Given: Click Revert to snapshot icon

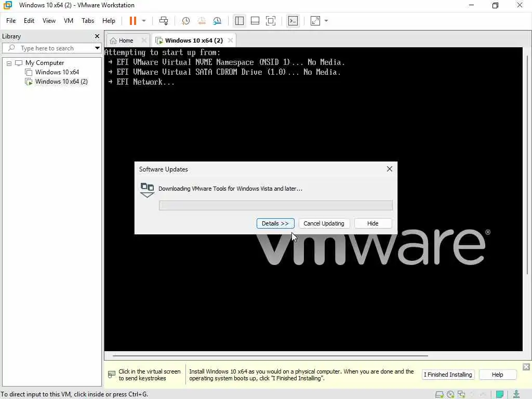Looking at the screenshot, I should [x=202, y=21].
